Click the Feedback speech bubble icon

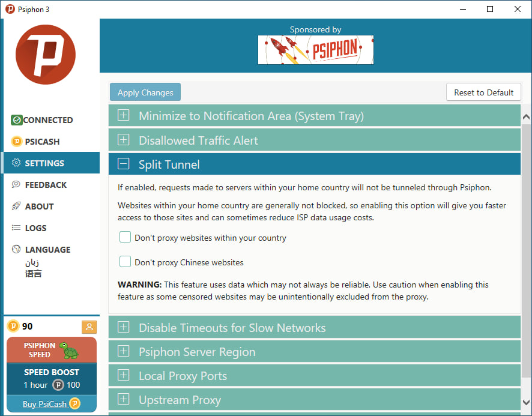tap(16, 184)
